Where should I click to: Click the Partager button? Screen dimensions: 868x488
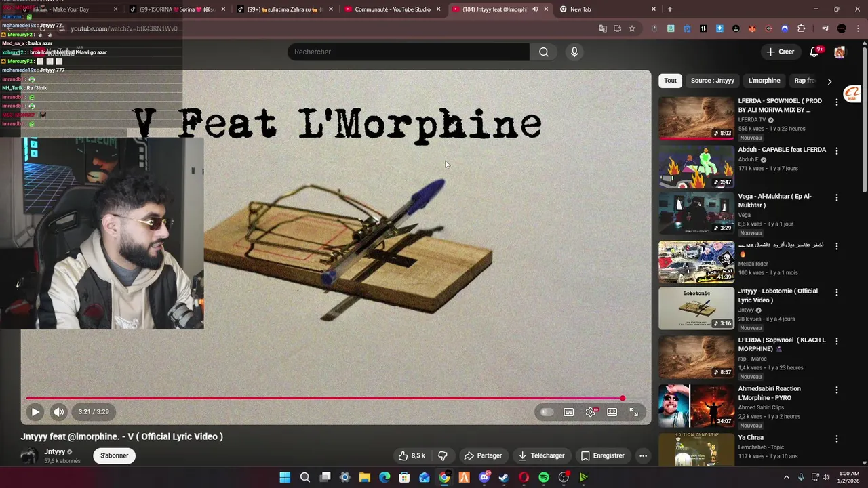(483, 455)
